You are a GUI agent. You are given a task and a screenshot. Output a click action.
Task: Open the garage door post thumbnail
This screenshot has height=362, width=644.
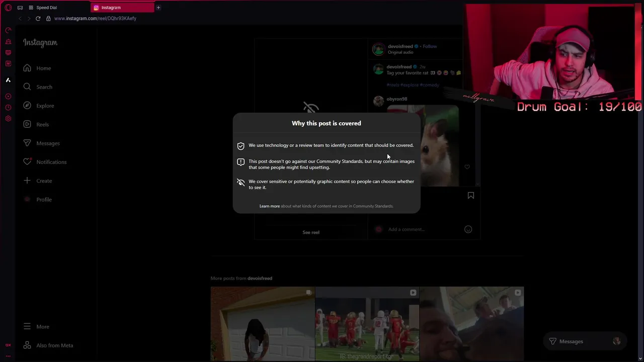tap(263, 324)
